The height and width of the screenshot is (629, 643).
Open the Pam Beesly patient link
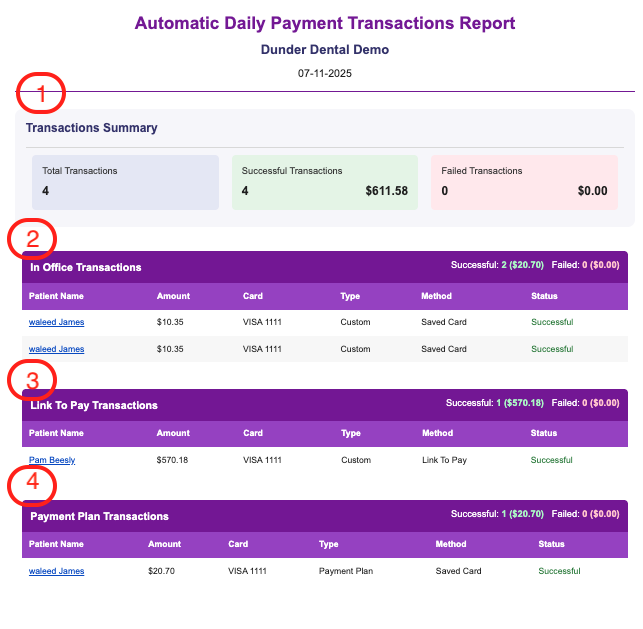(x=52, y=460)
